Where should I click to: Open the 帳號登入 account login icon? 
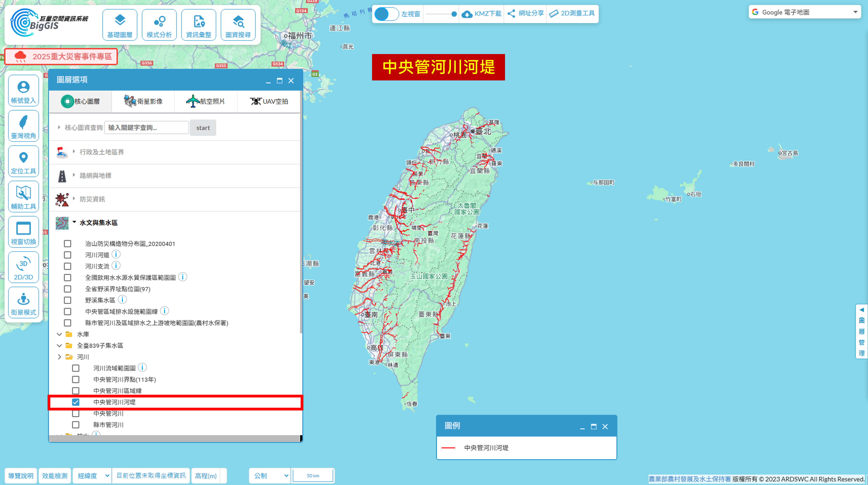pos(23,91)
